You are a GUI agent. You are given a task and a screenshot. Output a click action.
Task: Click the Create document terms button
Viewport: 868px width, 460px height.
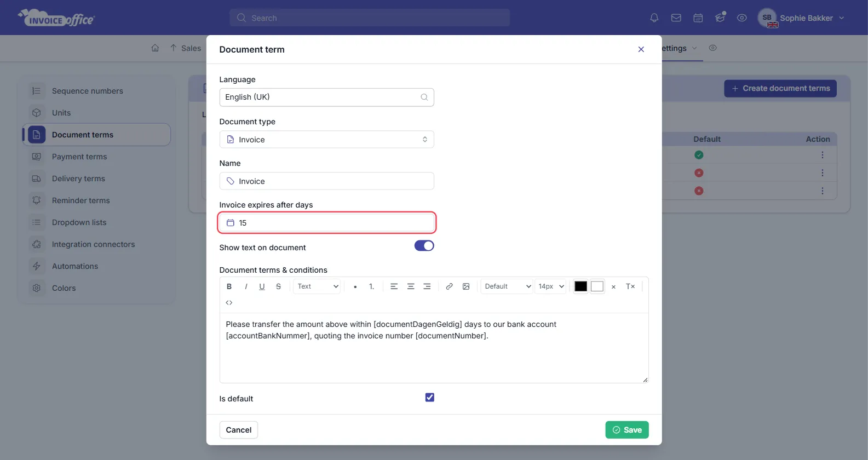click(x=780, y=89)
